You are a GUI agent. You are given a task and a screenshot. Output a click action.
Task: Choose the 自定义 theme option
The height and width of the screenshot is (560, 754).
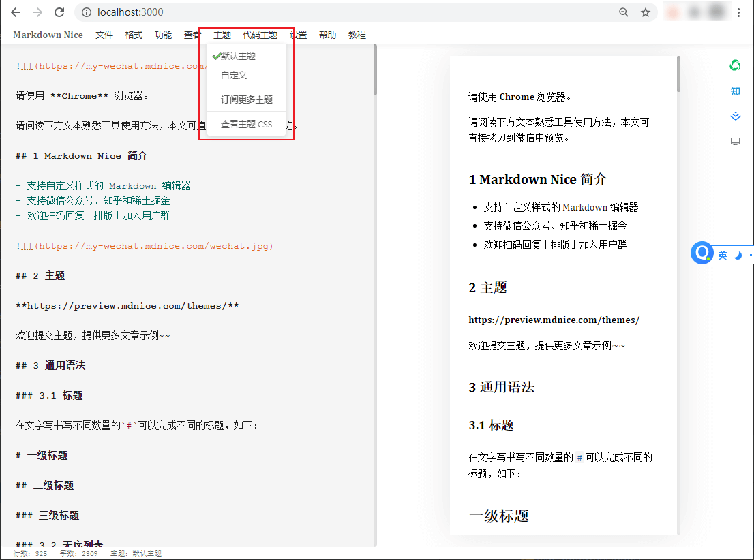tap(246, 75)
